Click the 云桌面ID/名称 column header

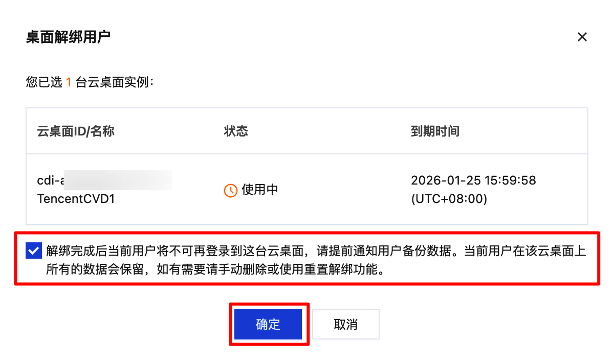pos(76,131)
